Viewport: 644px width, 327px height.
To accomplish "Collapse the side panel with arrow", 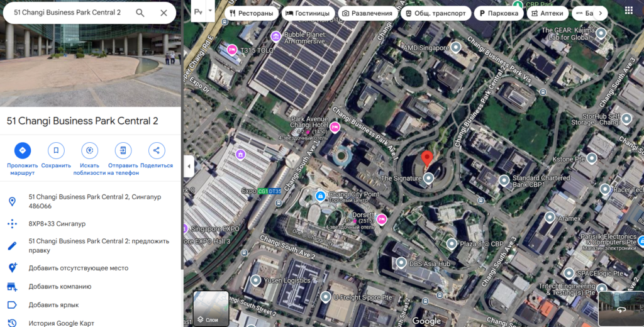I will pos(189,167).
